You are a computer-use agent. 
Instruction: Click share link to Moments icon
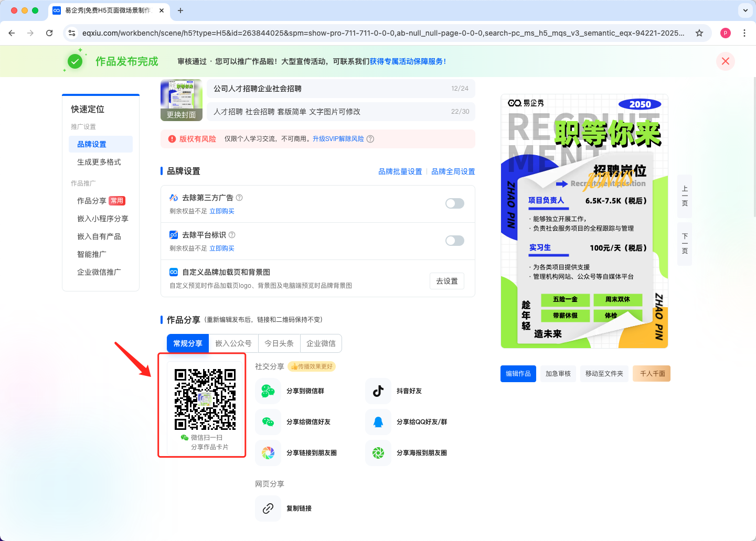tap(268, 453)
